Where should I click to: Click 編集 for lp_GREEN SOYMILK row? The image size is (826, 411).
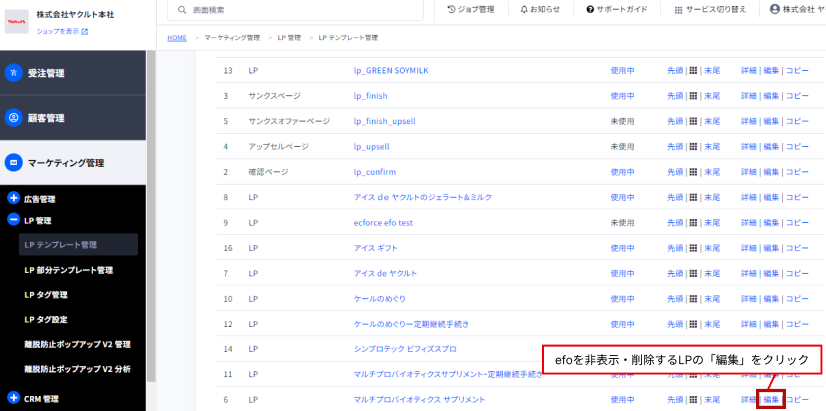click(771, 71)
